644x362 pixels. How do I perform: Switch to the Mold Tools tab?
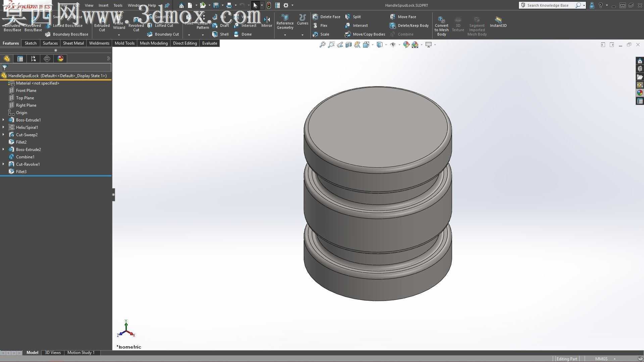click(125, 43)
